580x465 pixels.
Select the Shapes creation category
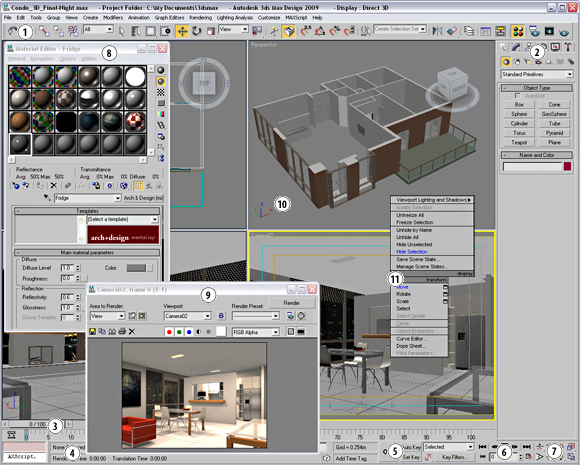517,62
